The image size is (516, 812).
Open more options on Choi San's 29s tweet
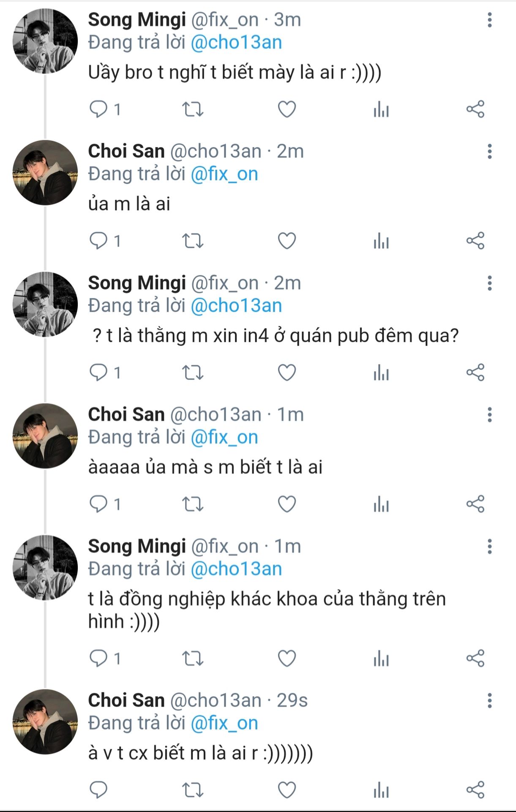tap(489, 701)
